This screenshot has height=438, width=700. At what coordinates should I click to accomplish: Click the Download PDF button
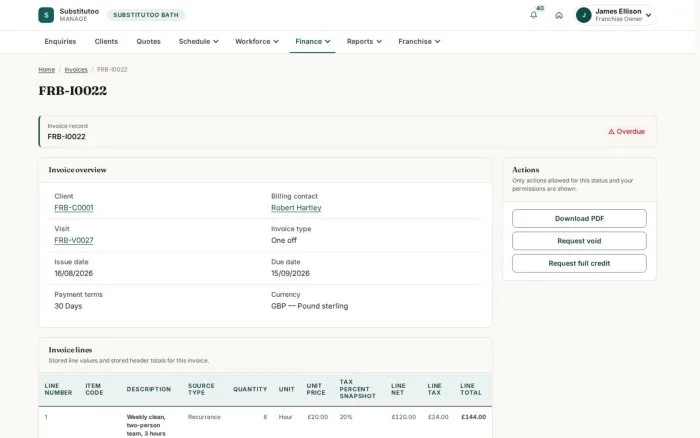[x=579, y=218]
